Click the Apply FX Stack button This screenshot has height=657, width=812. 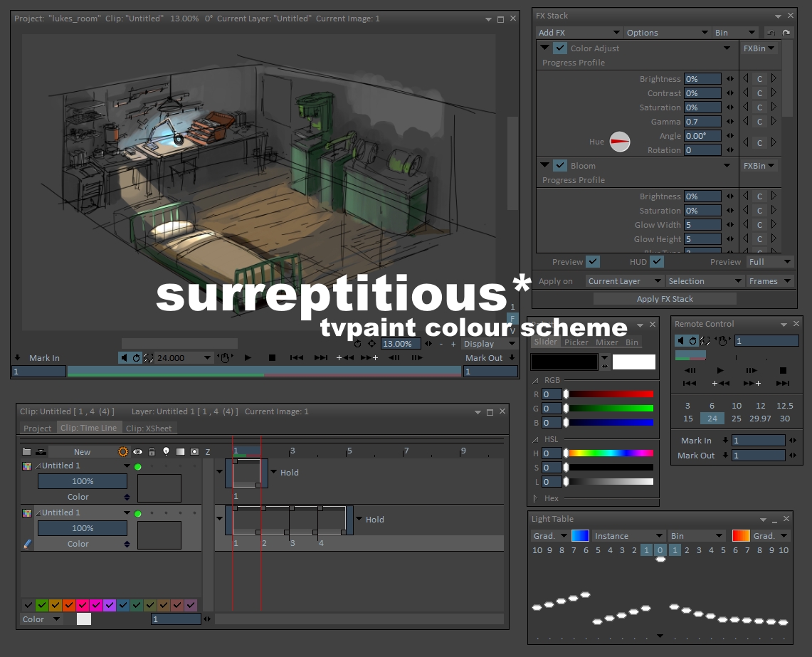(665, 299)
